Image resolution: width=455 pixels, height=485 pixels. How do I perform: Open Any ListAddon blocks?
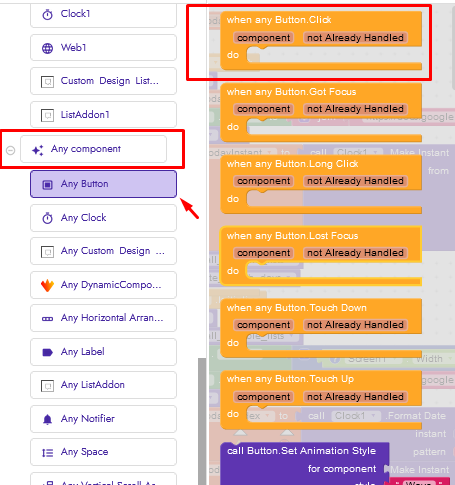[103, 385]
